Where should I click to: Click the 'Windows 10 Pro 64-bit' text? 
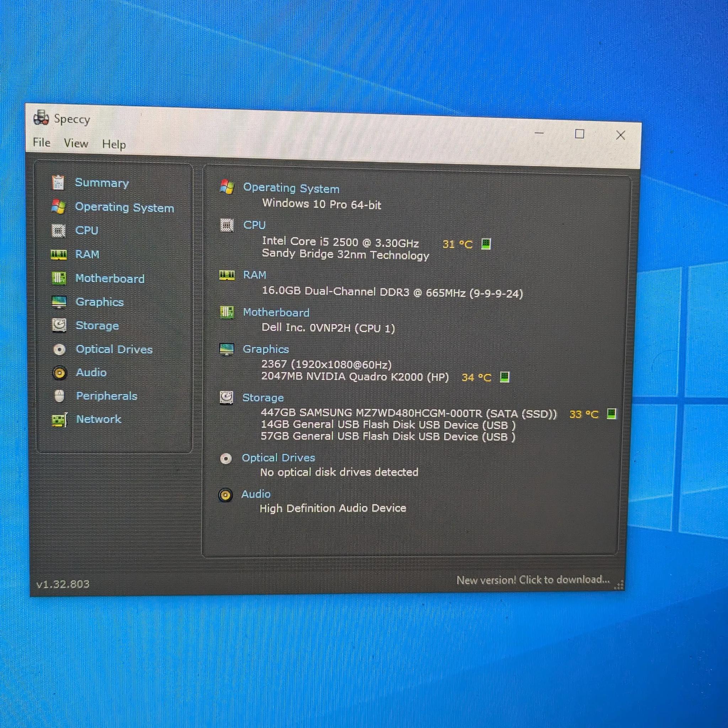pos(322,204)
